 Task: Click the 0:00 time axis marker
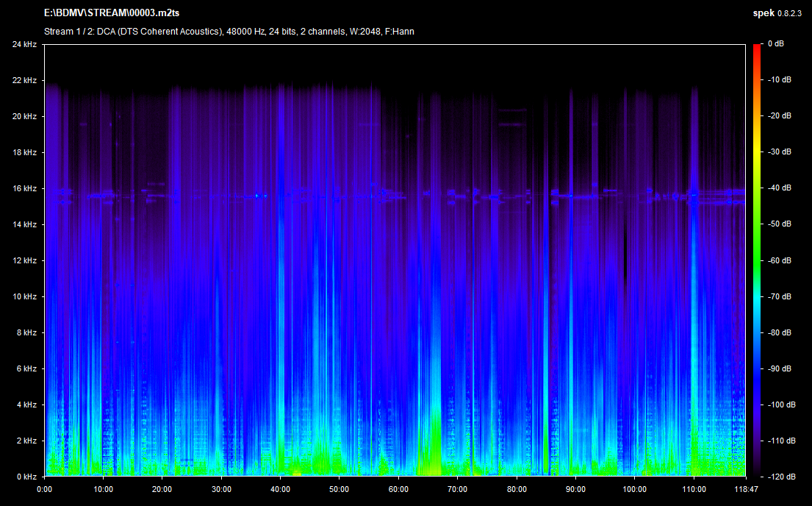point(44,488)
